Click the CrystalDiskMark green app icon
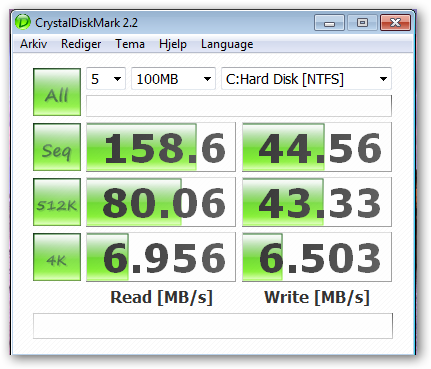 coord(23,23)
